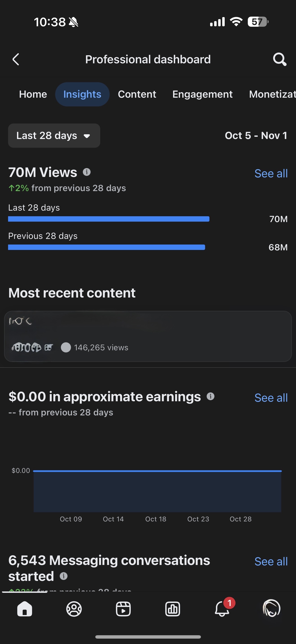This screenshot has width=296, height=644.
Task: Open the dashboard chart icon in bottom bar
Action: click(172, 609)
